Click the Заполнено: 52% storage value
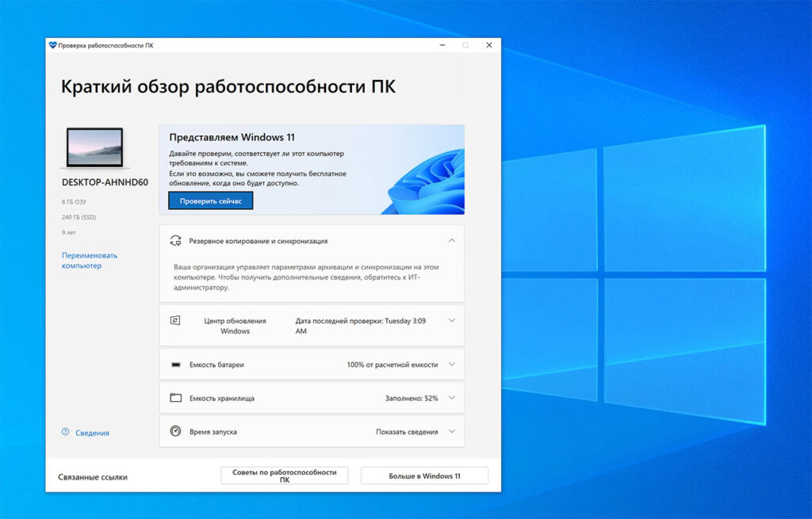This screenshot has width=812, height=519. pos(412,398)
